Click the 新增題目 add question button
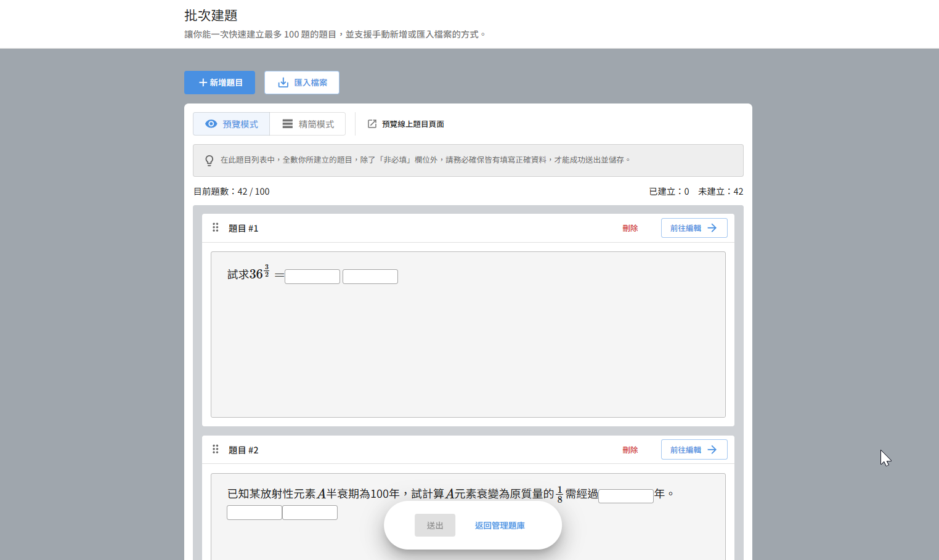This screenshot has width=939, height=560. (219, 83)
